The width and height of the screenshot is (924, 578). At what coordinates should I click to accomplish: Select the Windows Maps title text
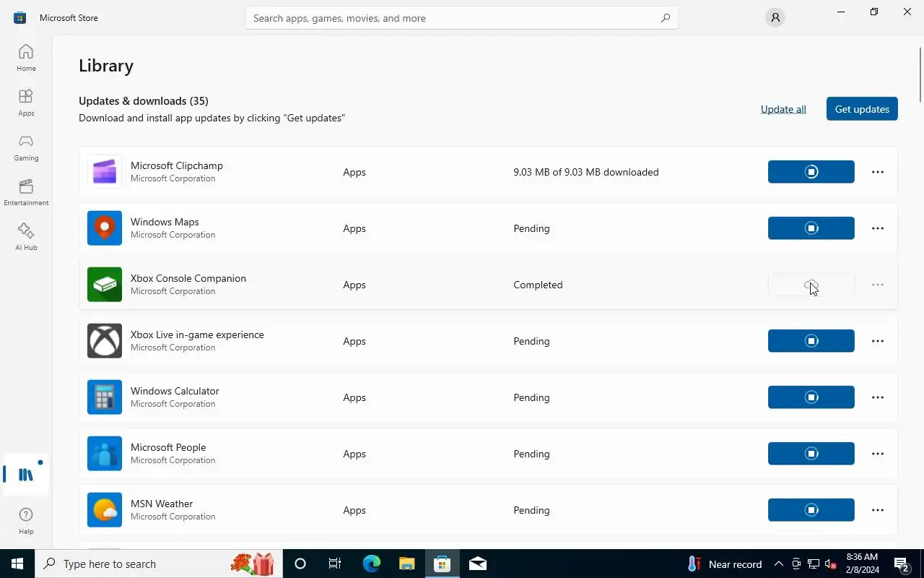[165, 222]
